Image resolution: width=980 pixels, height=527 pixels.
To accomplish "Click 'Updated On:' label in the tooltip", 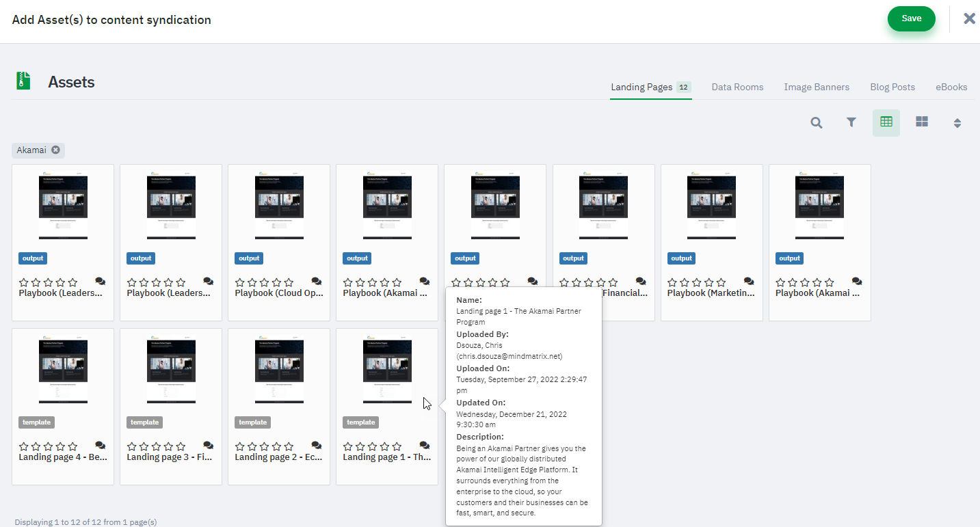I will click(x=481, y=403).
